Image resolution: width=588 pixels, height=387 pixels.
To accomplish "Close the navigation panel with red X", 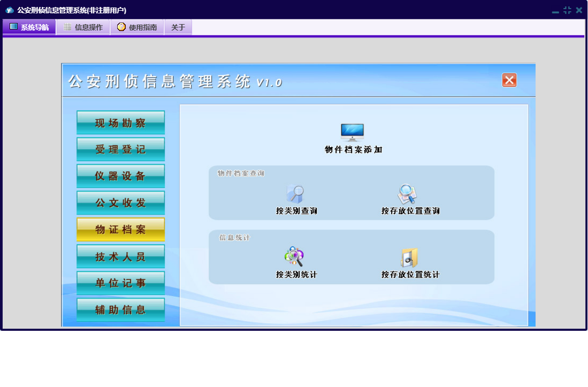I will [x=509, y=80].
